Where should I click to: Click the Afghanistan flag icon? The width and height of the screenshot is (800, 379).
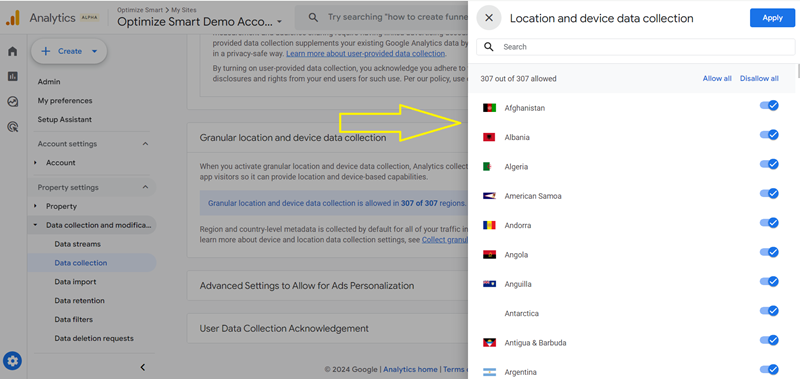[489, 108]
